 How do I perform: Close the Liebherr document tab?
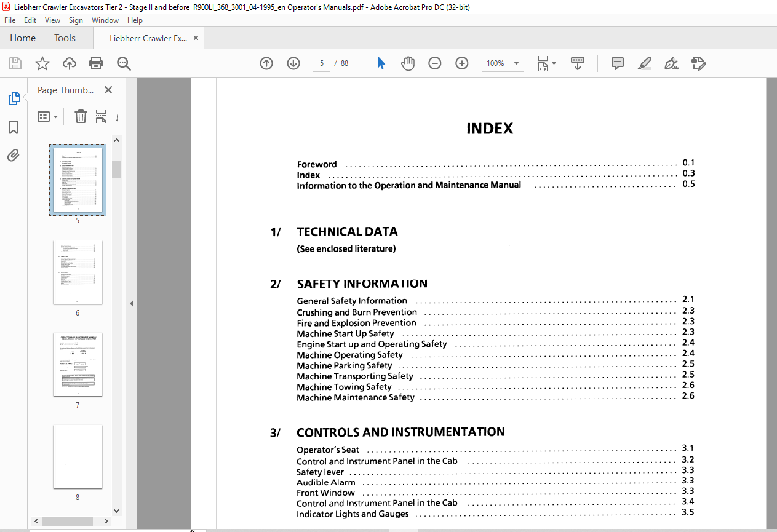pyautogui.click(x=196, y=38)
